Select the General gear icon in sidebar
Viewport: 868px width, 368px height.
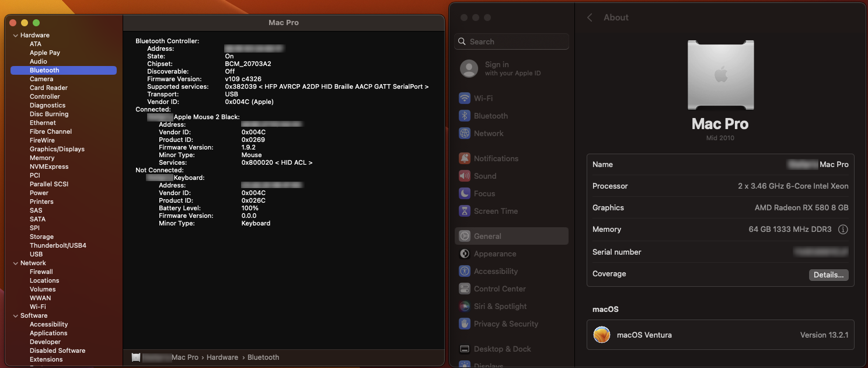[465, 236]
